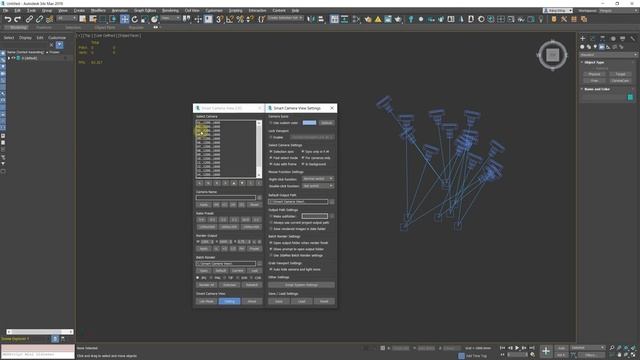Activate Select and Move tool
Screen dimensions: 640x360
coord(124,19)
